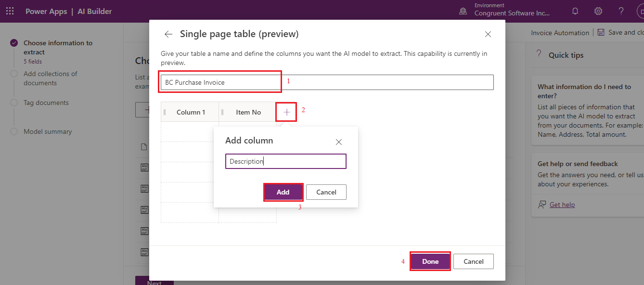Open the Model summary step

[x=48, y=131]
